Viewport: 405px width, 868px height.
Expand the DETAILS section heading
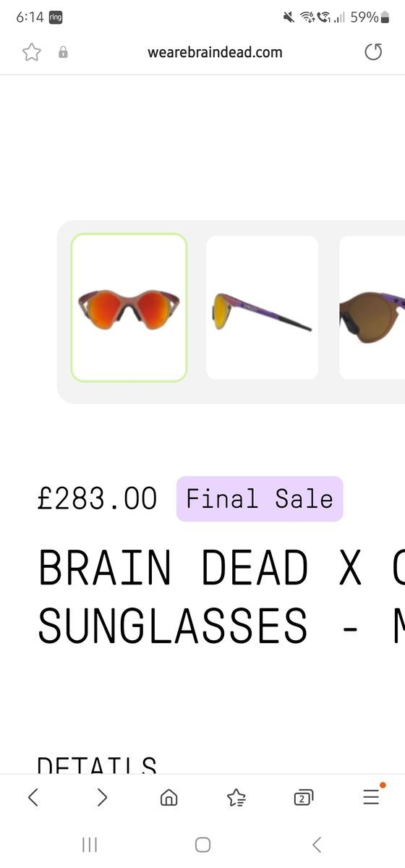[x=97, y=765]
